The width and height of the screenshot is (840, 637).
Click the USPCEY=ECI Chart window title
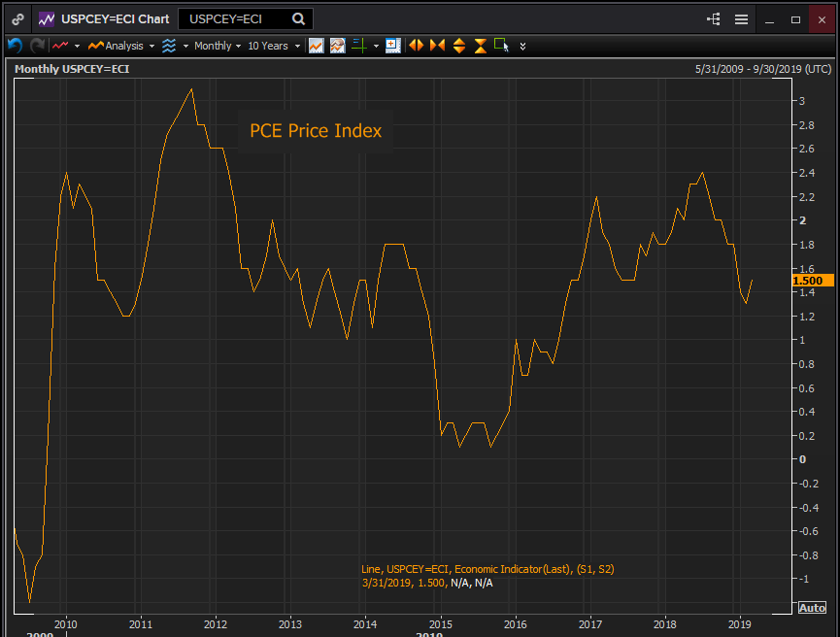click(x=116, y=19)
